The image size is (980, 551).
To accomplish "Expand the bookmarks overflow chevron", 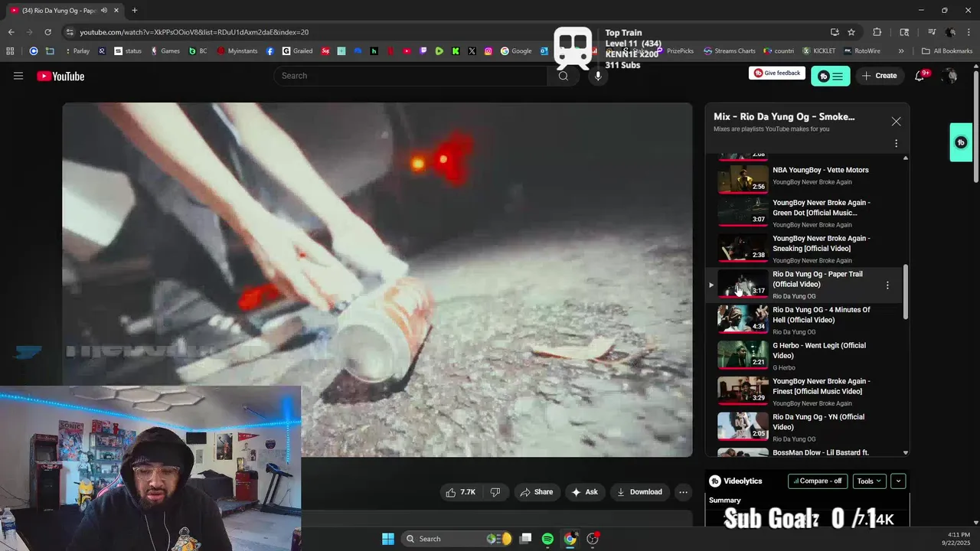I will click(x=901, y=51).
